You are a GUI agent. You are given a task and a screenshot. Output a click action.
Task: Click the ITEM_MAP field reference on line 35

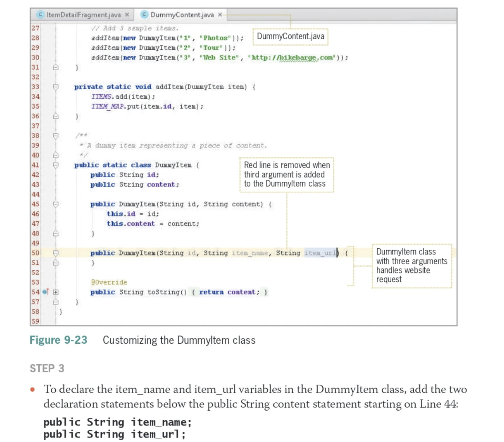107,107
